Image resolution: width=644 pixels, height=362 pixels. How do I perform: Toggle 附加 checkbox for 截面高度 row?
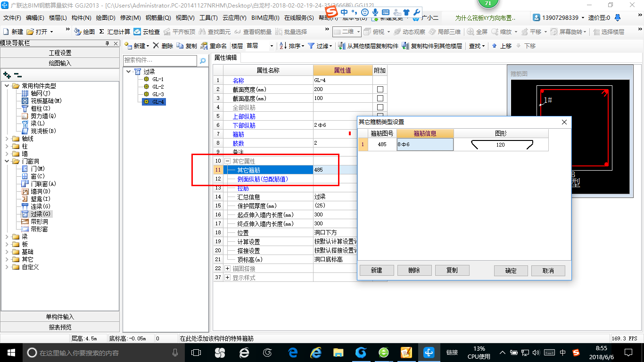[380, 98]
